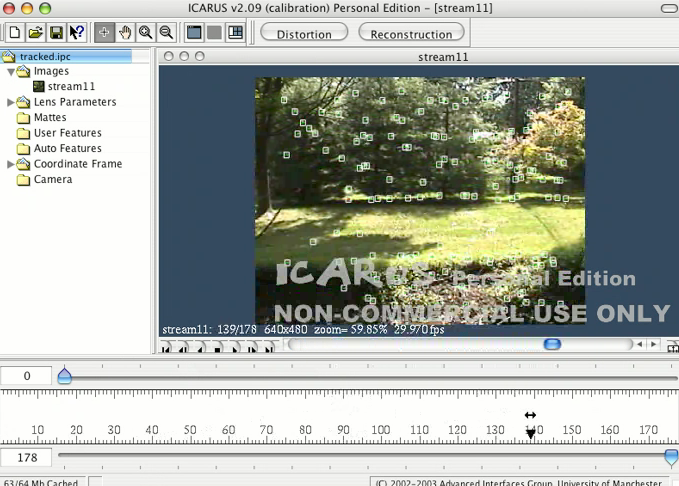The width and height of the screenshot is (679, 486).
Task: Play the sequence forward
Action: [235, 348]
